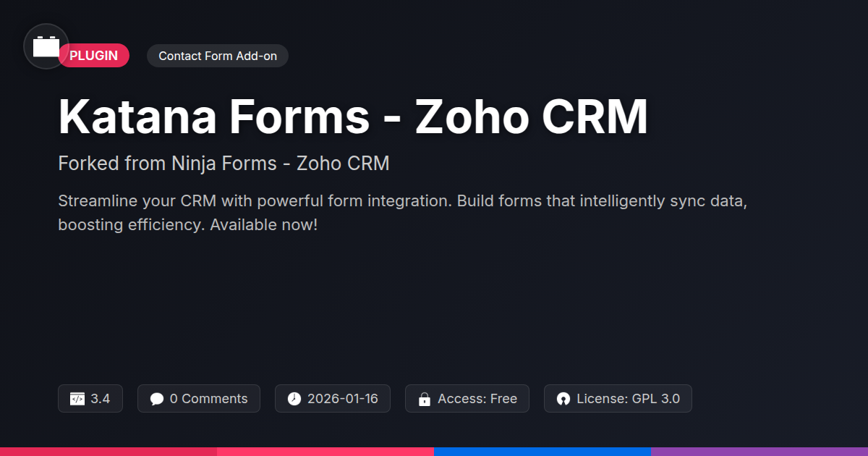The image size is (868, 456).
Task: Click the speech bubble comments icon
Action: (x=156, y=399)
